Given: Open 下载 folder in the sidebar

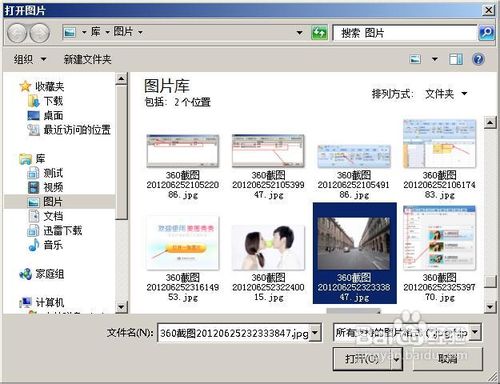Looking at the screenshot, I should point(45,101).
